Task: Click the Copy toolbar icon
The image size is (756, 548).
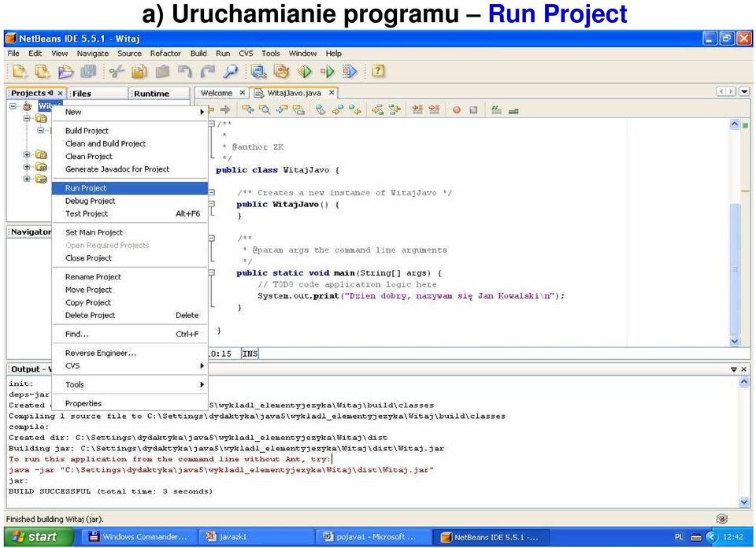Action: click(139, 72)
